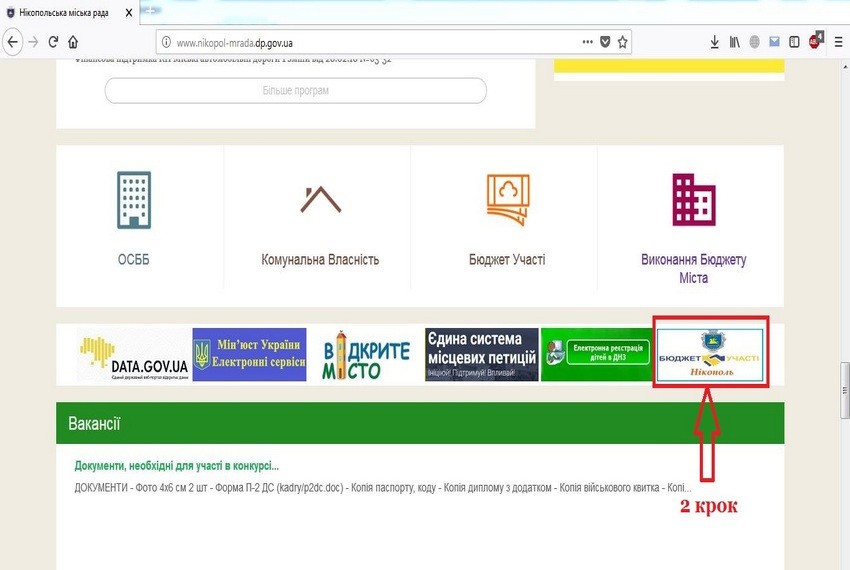This screenshot has width=850, height=570.
Task: Click the green Вакансії header
Action: (x=420, y=423)
